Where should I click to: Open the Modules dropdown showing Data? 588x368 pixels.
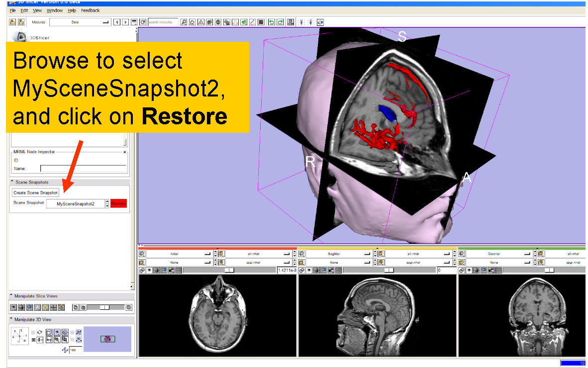(x=80, y=22)
